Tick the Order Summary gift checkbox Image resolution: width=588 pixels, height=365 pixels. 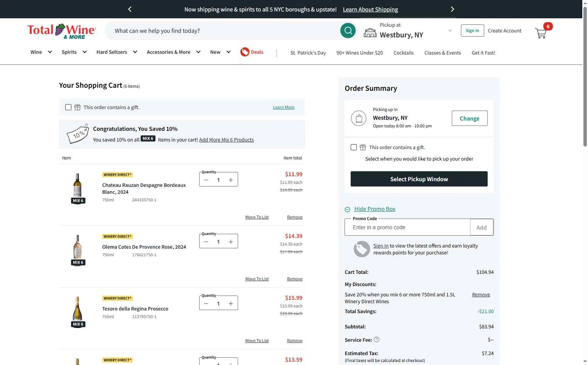(x=354, y=147)
